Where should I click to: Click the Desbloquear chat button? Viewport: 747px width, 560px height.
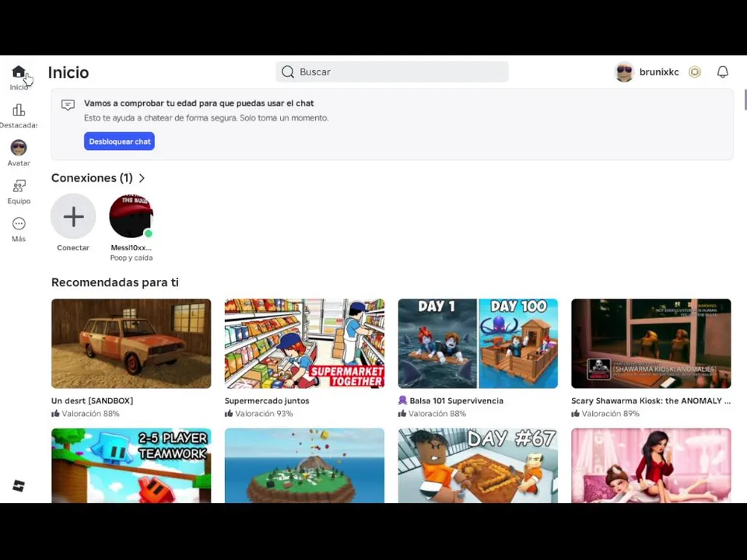pos(119,142)
